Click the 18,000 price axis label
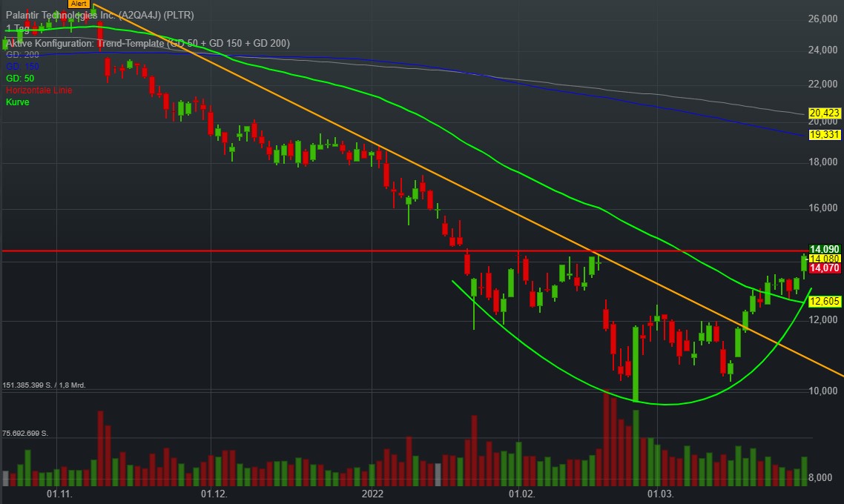Viewport: 844px width, 504px height. (822, 162)
